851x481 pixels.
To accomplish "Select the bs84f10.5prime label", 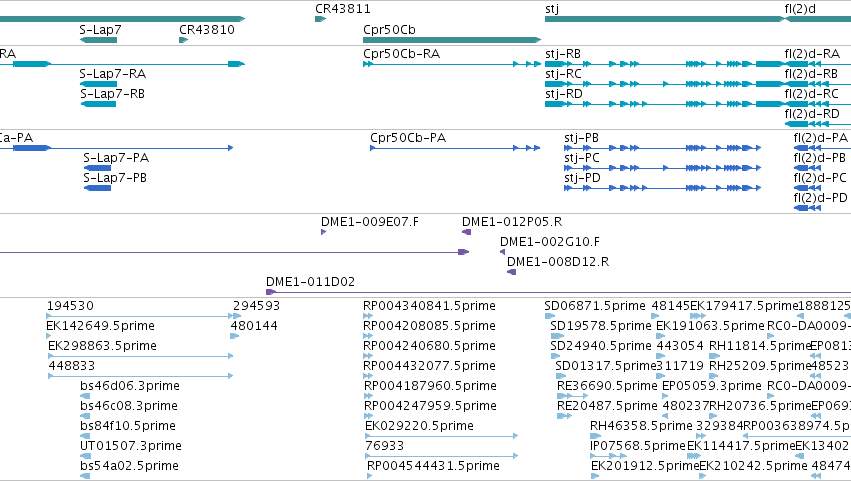I will pos(128,426).
